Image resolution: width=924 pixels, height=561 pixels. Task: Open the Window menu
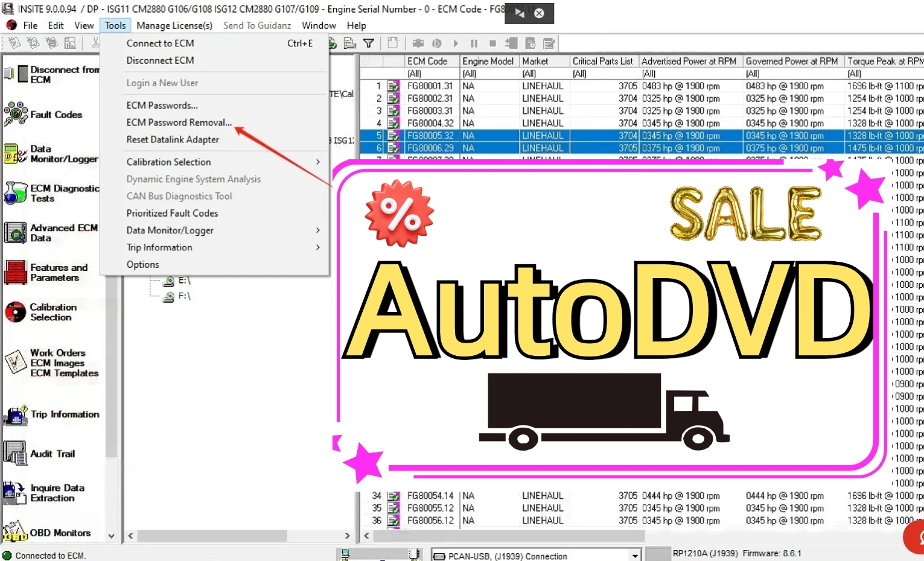(x=319, y=25)
